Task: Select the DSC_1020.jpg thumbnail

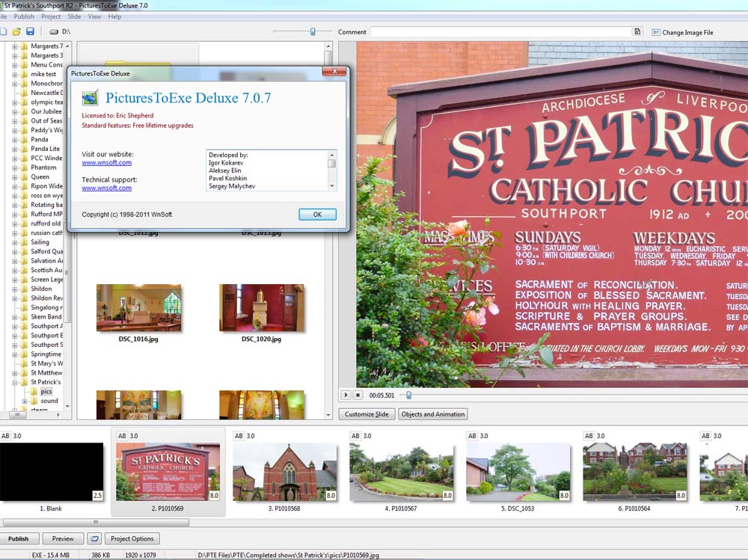Action: pos(261,308)
